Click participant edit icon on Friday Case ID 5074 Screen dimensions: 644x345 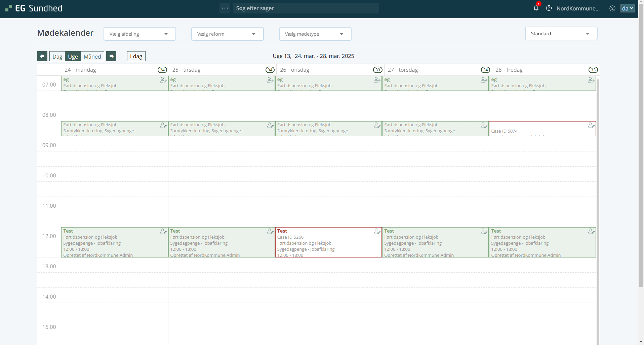click(591, 126)
